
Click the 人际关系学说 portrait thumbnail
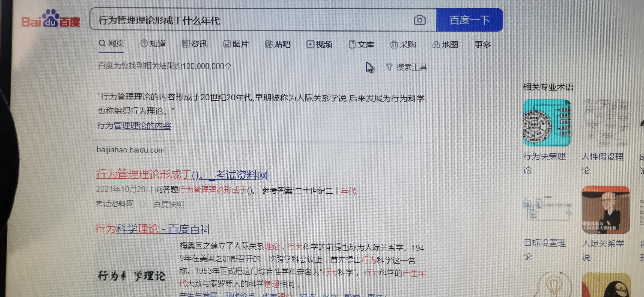(606, 210)
